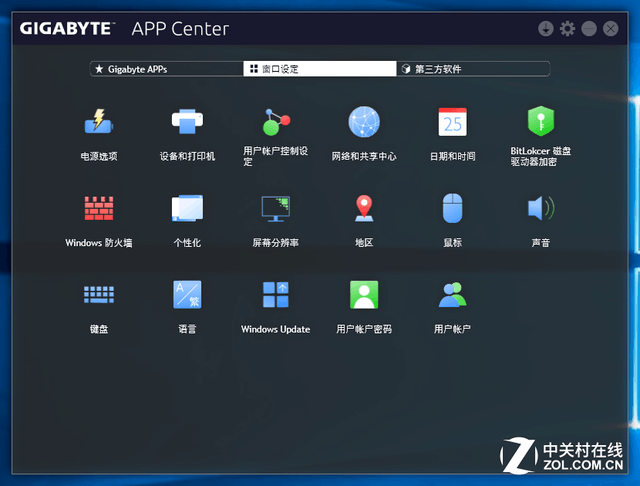Switch to the Gigabyte APPs tab
The image size is (640, 486).
click(167, 69)
